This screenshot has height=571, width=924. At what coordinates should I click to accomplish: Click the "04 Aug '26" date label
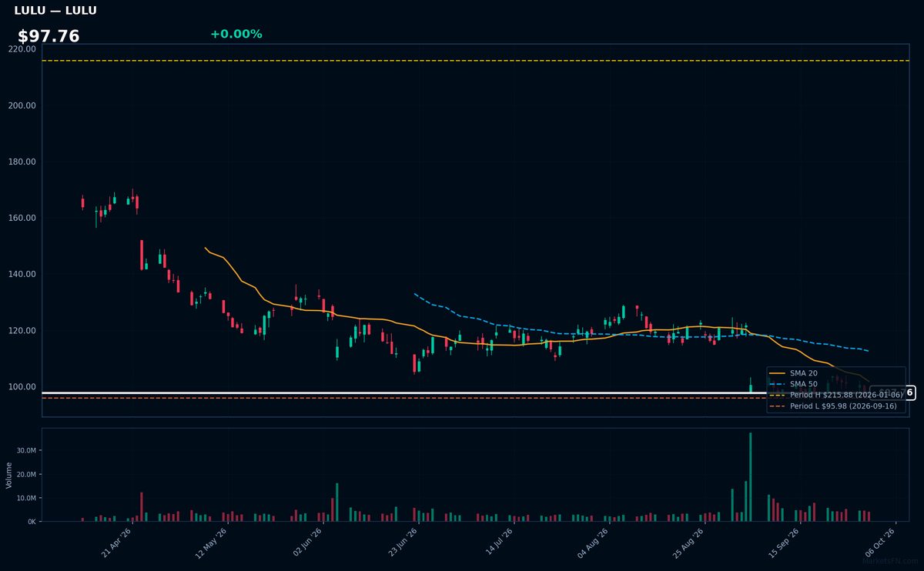594,543
